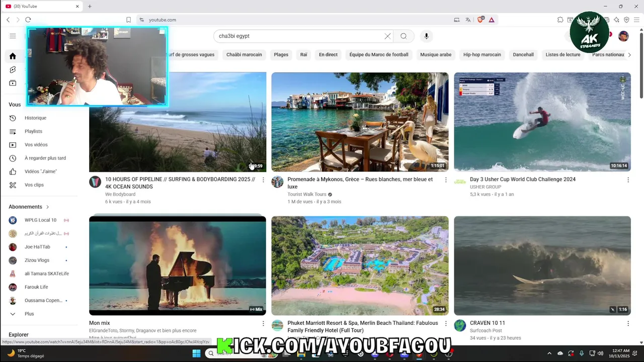The height and width of the screenshot is (362, 644).
Task: Start voice search with the microphone
Action: (x=426, y=36)
